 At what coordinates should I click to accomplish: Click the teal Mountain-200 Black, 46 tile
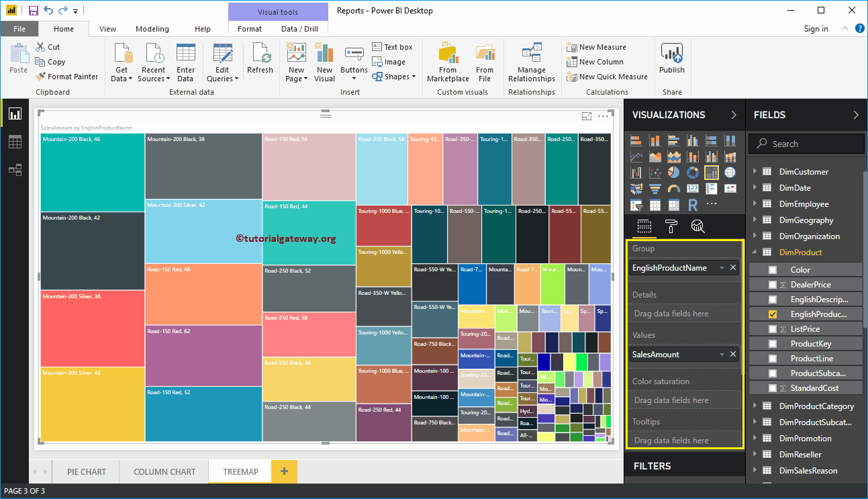93,173
